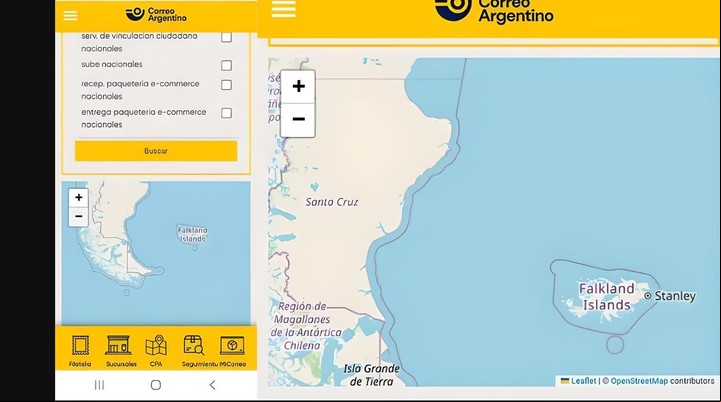Check entrega paqueteria e-commerce nacionales
Screen dimensions: 721x402
pos(226,113)
